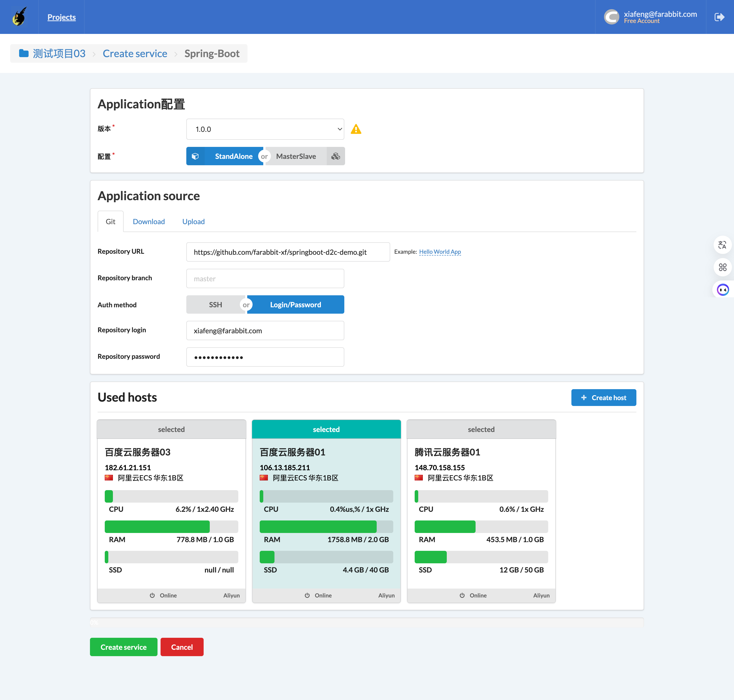Open the Hello World App example link

440,251
